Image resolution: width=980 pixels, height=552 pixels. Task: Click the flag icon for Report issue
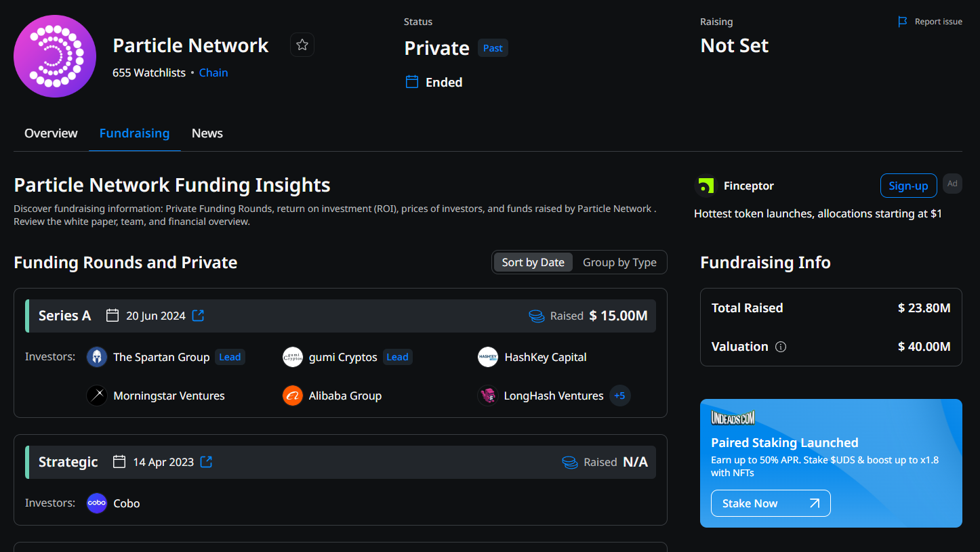[902, 22]
